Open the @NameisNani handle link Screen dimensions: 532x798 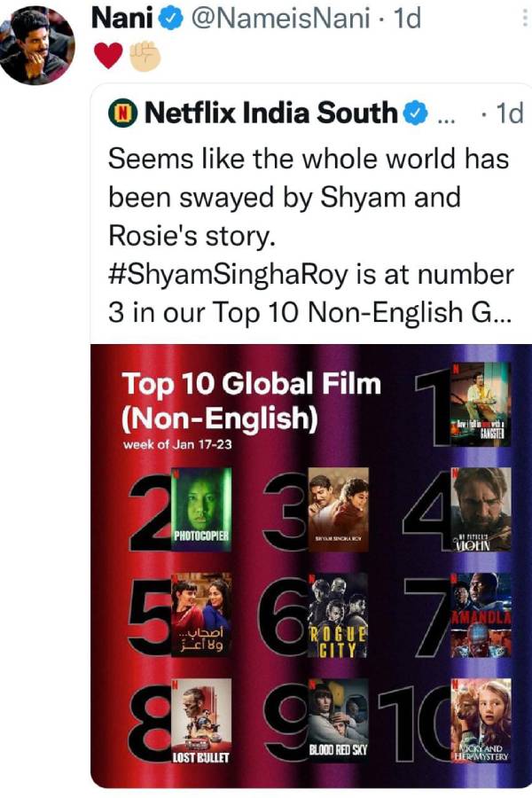point(280,19)
